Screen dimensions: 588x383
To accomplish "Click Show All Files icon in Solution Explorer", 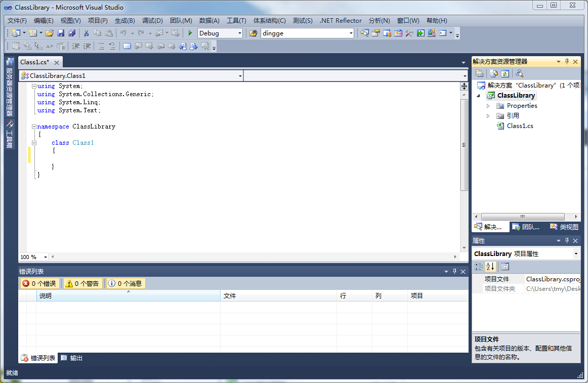I will coord(493,73).
